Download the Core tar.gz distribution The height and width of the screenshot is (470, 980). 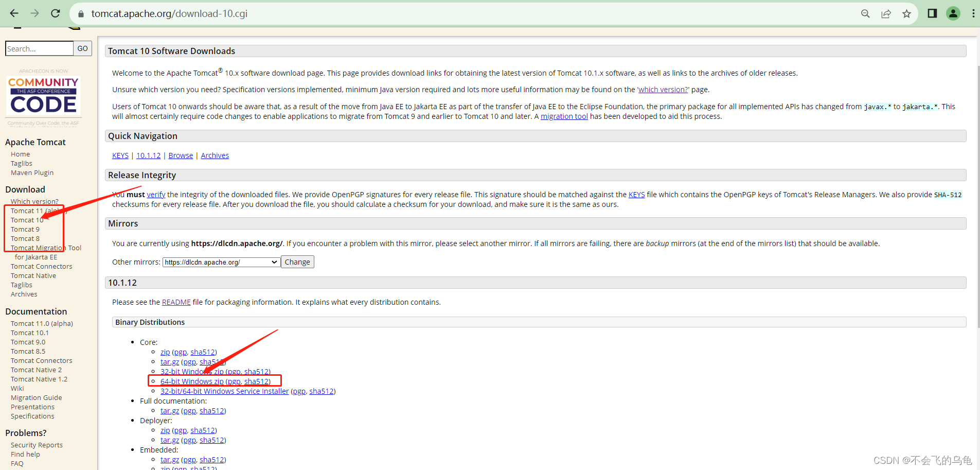tap(170, 362)
